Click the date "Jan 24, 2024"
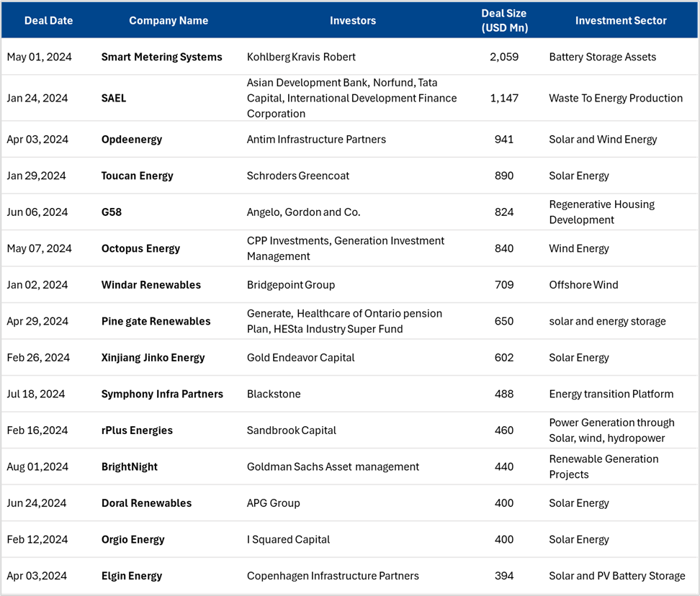Screen dimensions: 700x596 37,98
